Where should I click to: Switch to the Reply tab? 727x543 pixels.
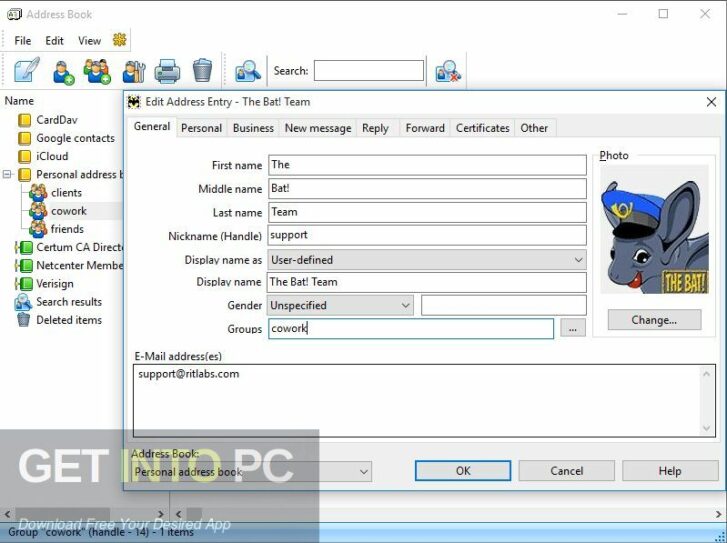(375, 128)
